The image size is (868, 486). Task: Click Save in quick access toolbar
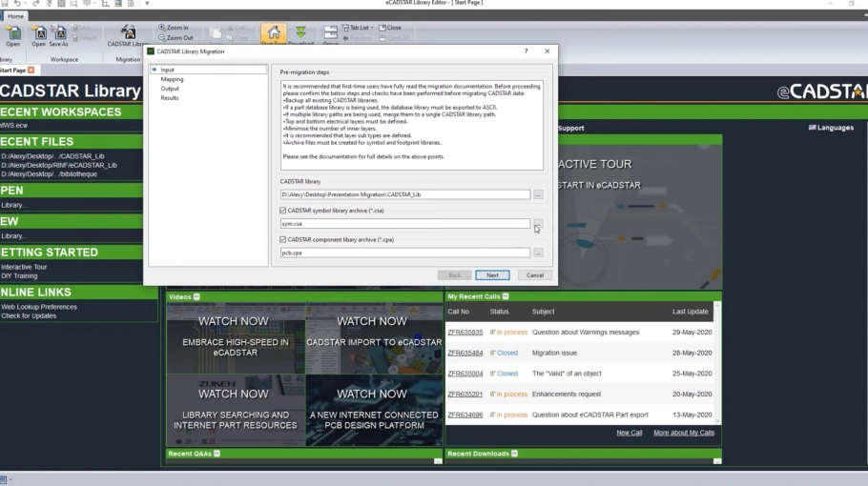coord(5,3)
